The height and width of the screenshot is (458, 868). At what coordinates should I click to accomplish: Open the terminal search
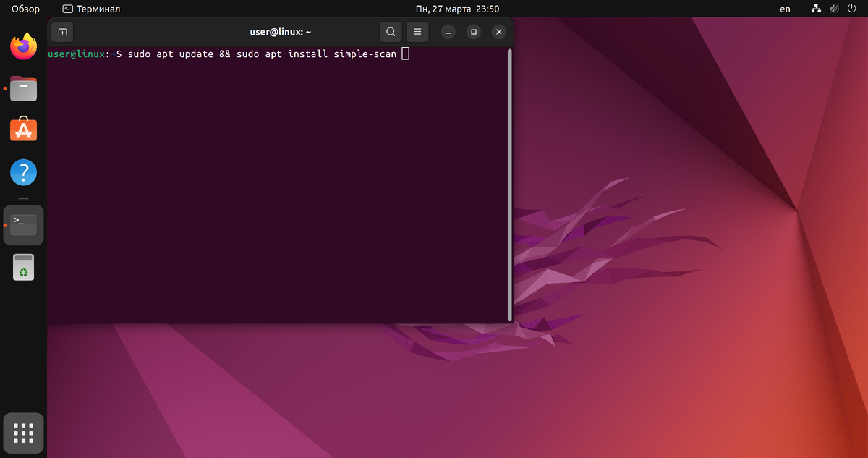391,32
